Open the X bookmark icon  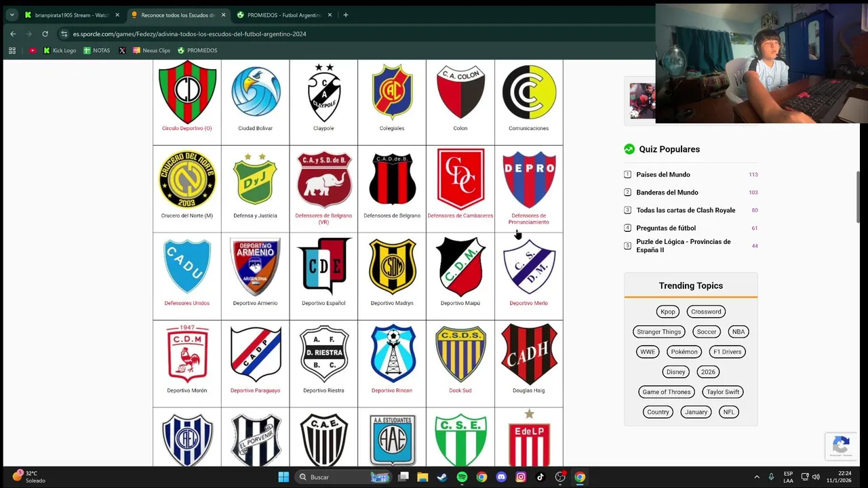(x=122, y=50)
